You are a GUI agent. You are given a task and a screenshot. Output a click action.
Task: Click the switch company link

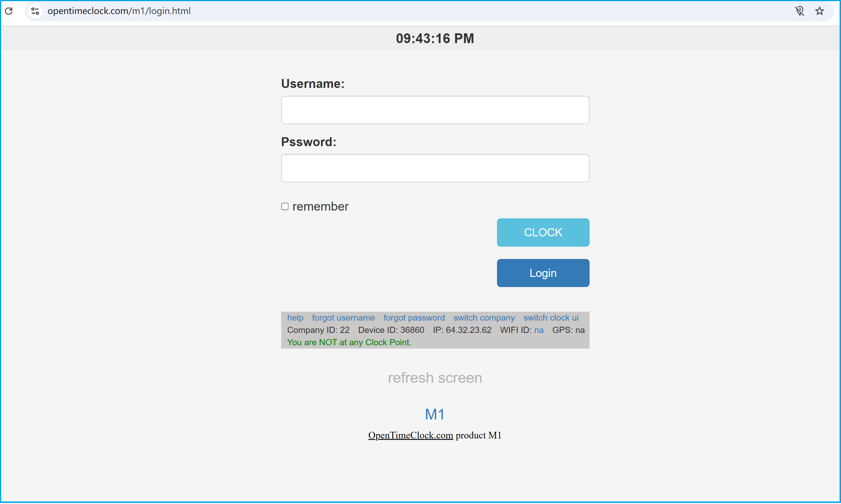[484, 318]
